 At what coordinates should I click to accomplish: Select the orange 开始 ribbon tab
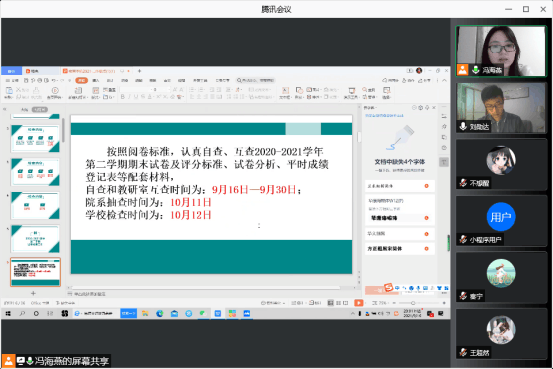coord(81,80)
